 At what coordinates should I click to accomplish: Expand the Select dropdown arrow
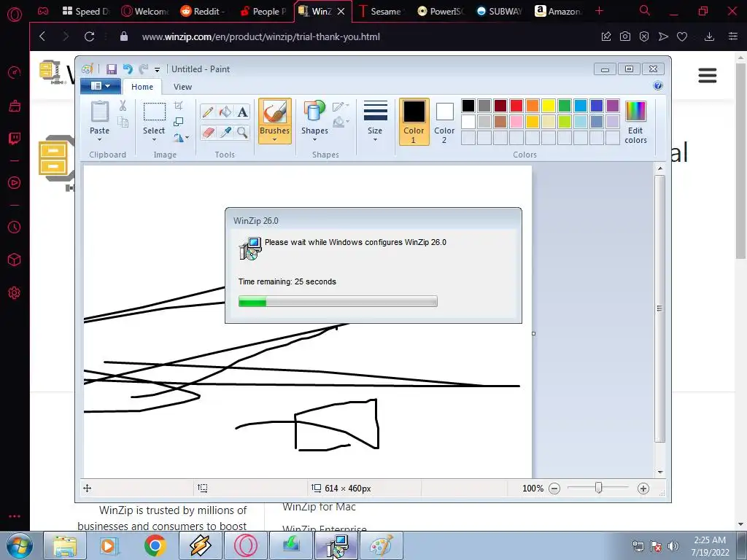coord(154,139)
